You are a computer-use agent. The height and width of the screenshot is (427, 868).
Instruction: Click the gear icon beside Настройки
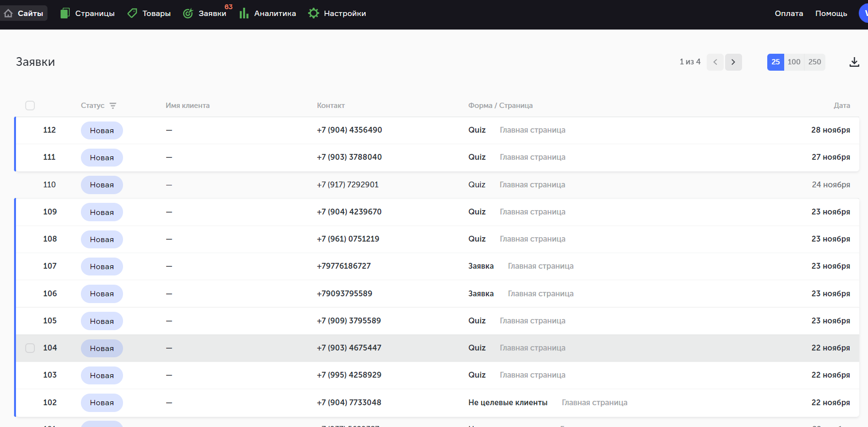[x=313, y=13]
